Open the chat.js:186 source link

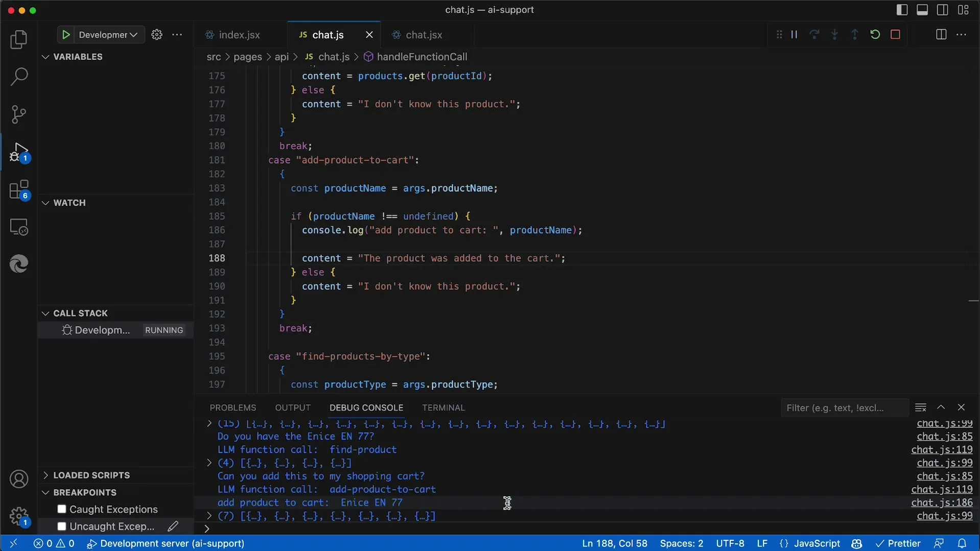point(942,503)
